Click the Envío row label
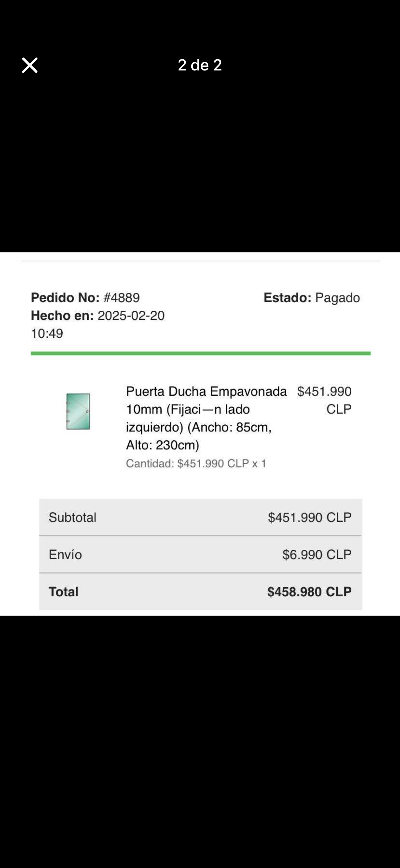Image resolution: width=400 pixels, height=868 pixels. [x=65, y=555]
